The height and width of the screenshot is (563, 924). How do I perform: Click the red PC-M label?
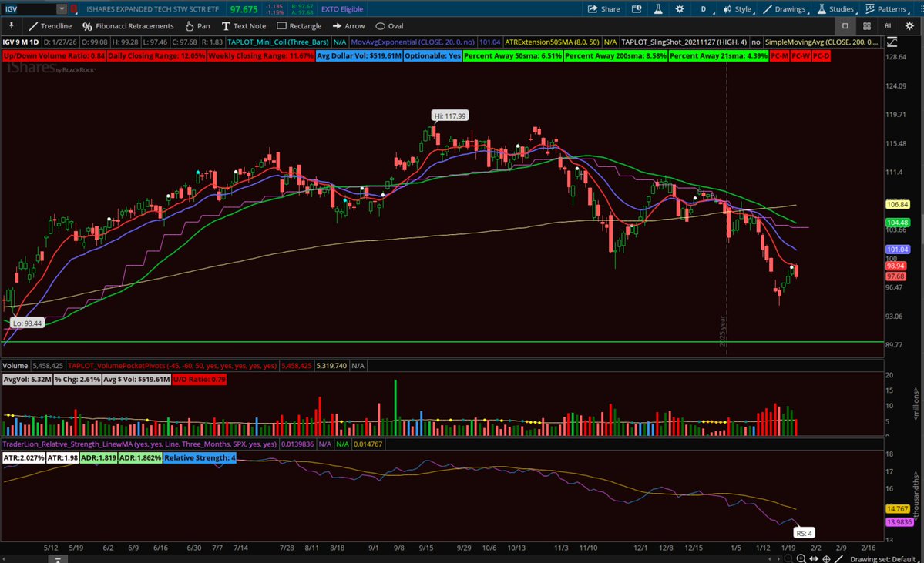click(780, 56)
